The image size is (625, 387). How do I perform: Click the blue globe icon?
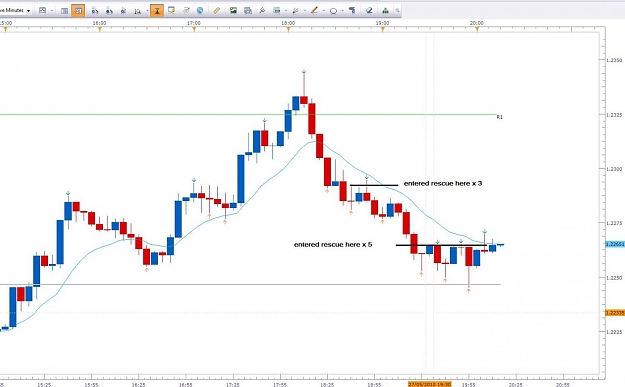click(x=200, y=10)
